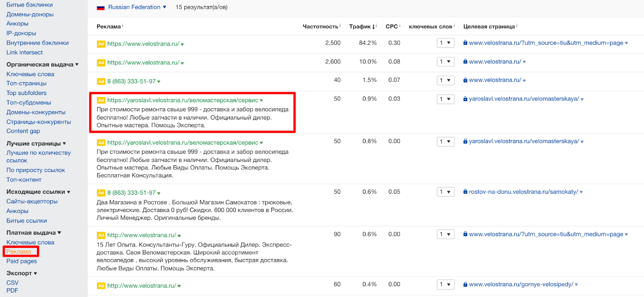This screenshot has height=297, width=644.
Task: Open Реклама in the sidebar
Action: pyautogui.click(x=19, y=252)
